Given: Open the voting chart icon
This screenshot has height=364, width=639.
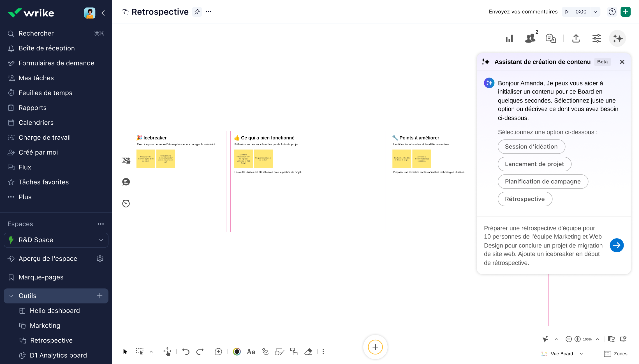Looking at the screenshot, I should pos(509,38).
